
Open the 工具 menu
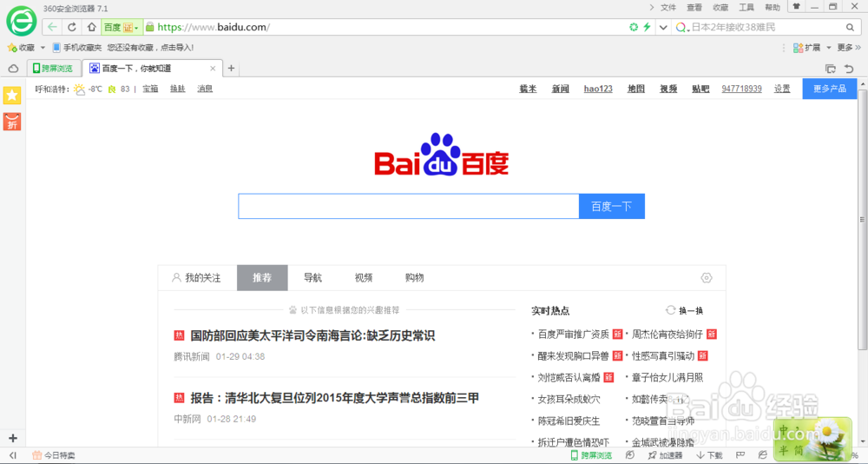point(746,7)
